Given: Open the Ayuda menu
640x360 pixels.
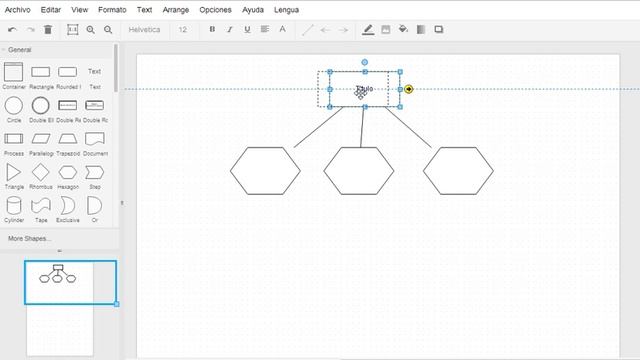Looking at the screenshot, I should point(253,10).
